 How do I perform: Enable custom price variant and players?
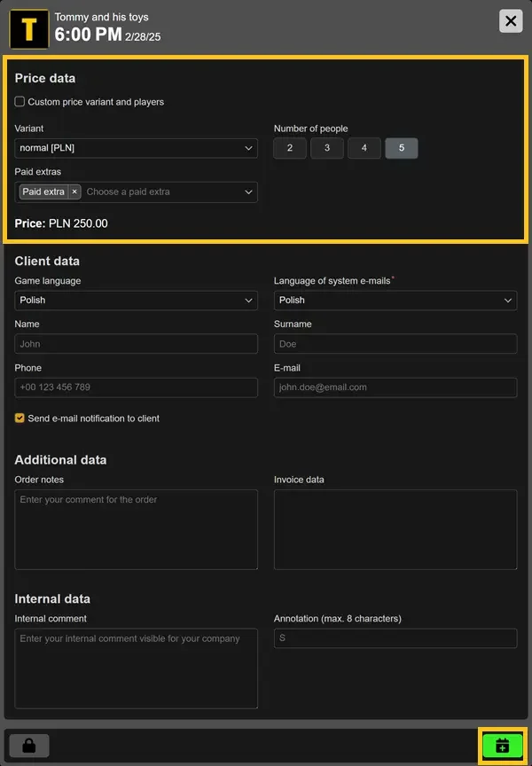click(x=20, y=102)
